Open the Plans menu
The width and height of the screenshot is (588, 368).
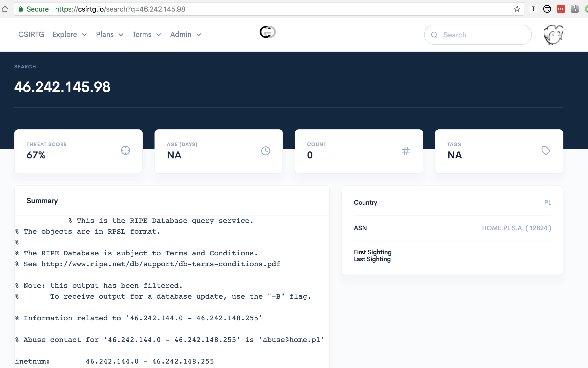pyautogui.click(x=105, y=34)
